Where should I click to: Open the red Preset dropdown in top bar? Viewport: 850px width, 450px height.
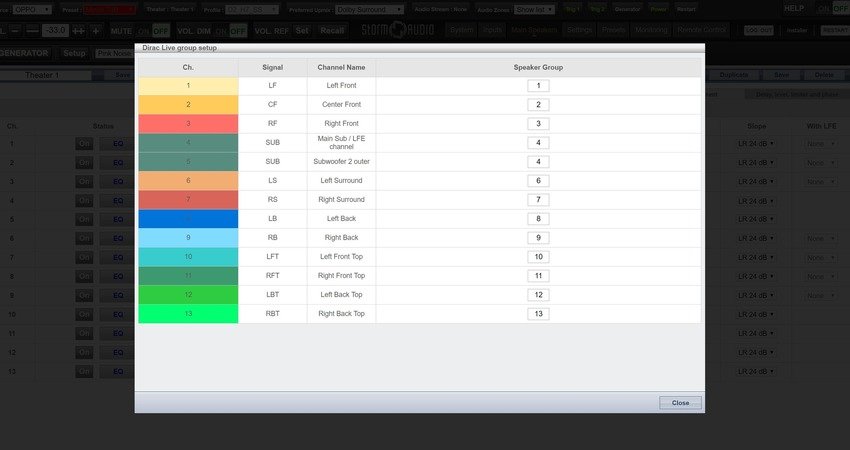click(110, 9)
